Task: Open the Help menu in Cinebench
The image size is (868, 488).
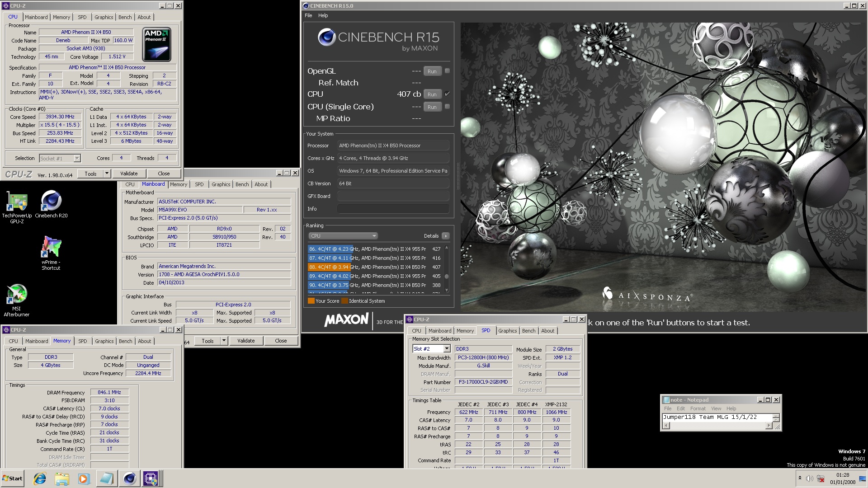Action: click(x=323, y=15)
